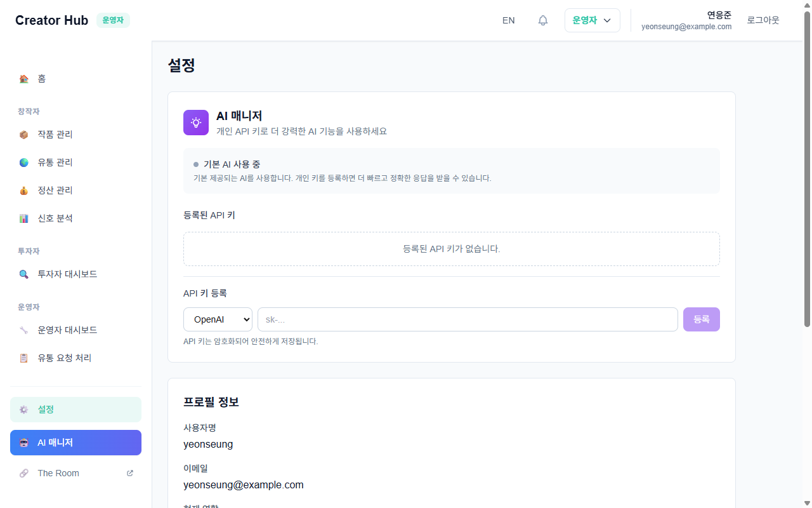Screen dimensions: 812x508
Task: Click the sk-... API key input field
Action: pyautogui.click(x=468, y=319)
